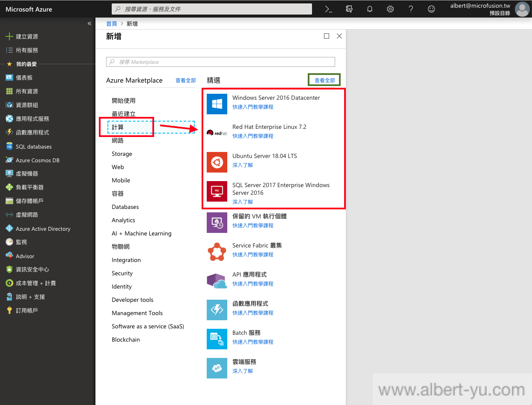Click Batch 服務 icon
532x405 pixels.
pyautogui.click(x=217, y=339)
